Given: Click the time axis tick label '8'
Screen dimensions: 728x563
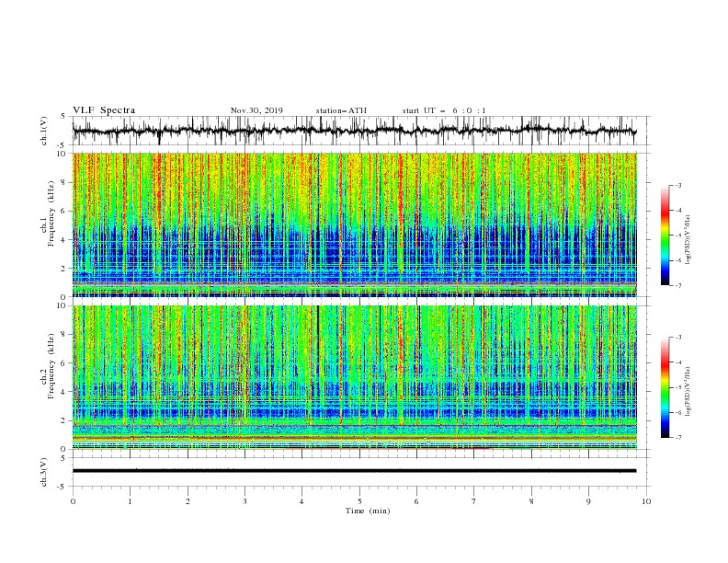Looking at the screenshot, I should (x=531, y=501).
